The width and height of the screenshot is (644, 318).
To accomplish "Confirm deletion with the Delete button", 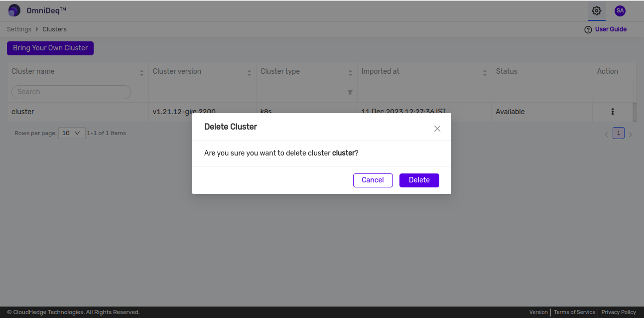I will coord(419,180).
